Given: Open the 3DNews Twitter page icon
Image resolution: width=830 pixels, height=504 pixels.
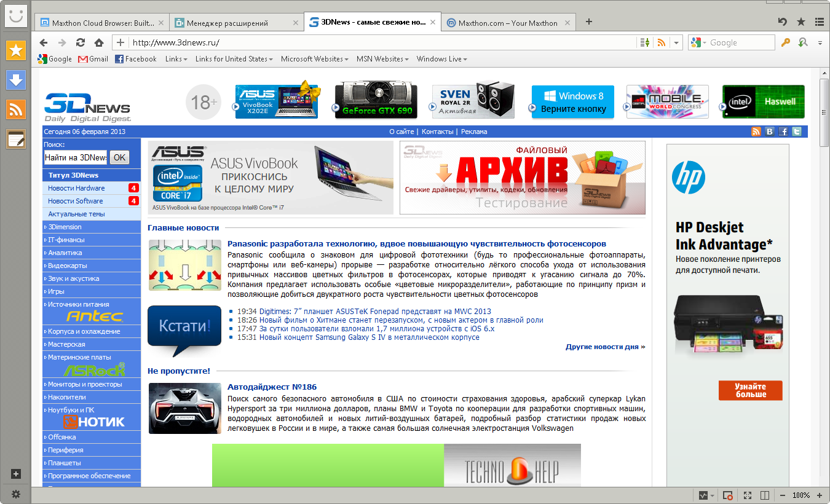Looking at the screenshot, I should click(797, 132).
